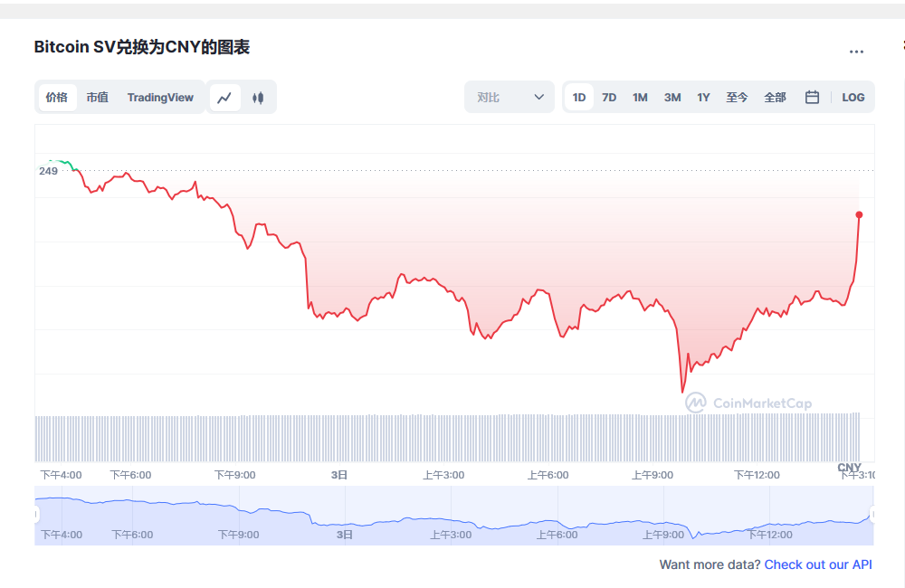The width and height of the screenshot is (905, 588).
Task: Grab the right range slider handle
Action: pos(873,514)
